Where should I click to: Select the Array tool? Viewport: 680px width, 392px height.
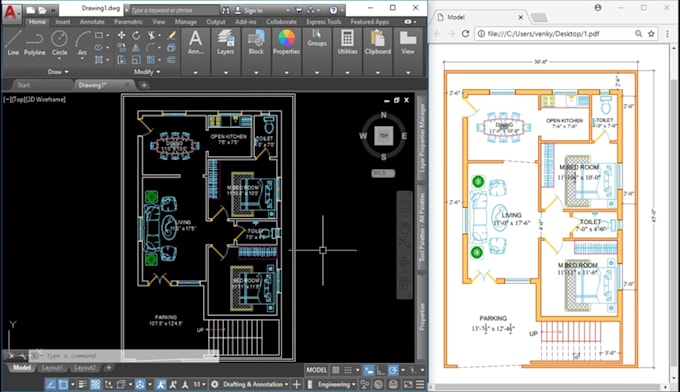[151, 60]
